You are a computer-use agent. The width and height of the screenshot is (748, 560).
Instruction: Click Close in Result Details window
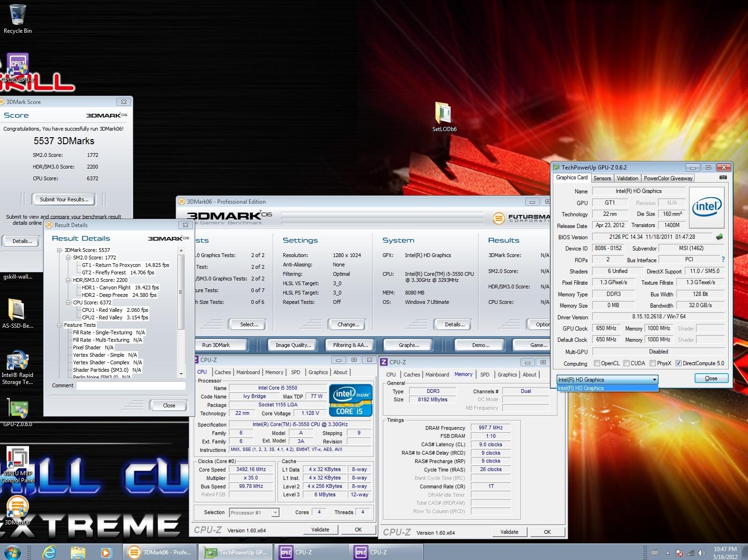point(169,405)
